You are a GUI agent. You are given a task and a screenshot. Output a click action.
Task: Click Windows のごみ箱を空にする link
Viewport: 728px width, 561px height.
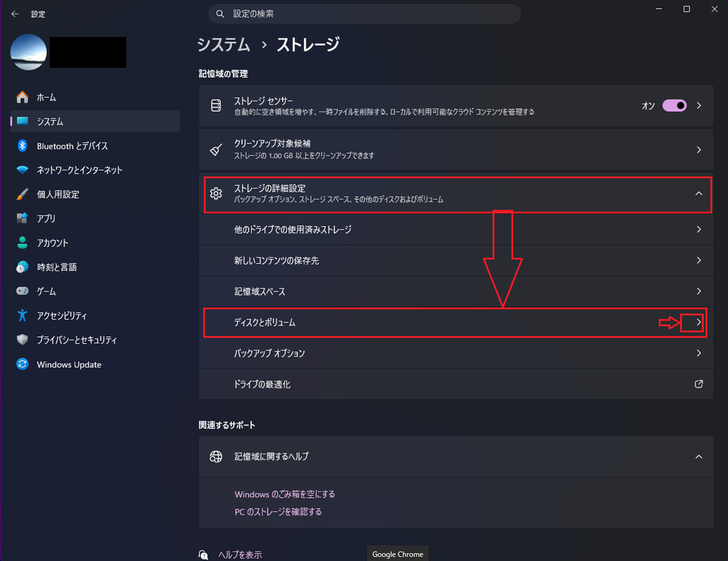tap(284, 494)
